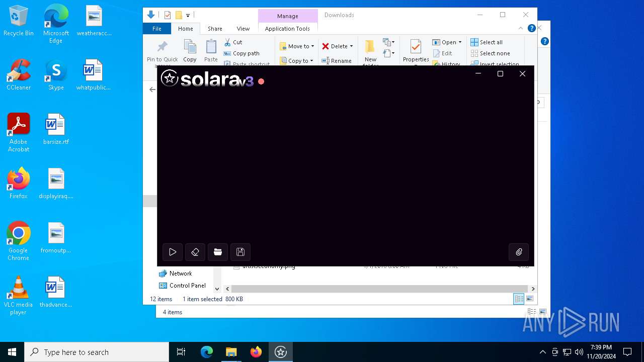This screenshot has width=644, height=362.
Task: Click the scroll right arrow in Explorer
Action: 533,289
